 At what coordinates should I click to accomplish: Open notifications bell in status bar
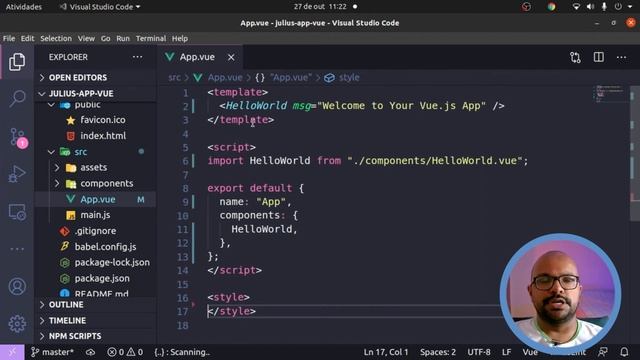click(624, 352)
